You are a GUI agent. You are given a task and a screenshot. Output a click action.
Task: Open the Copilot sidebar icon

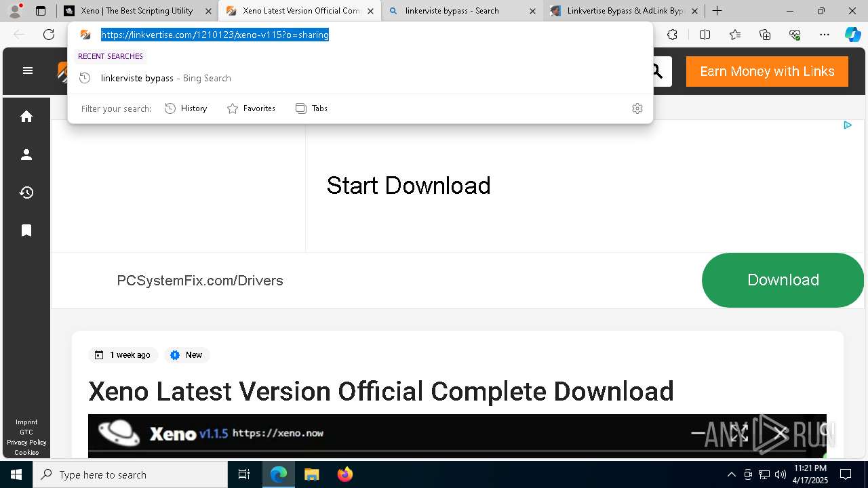pos(852,35)
